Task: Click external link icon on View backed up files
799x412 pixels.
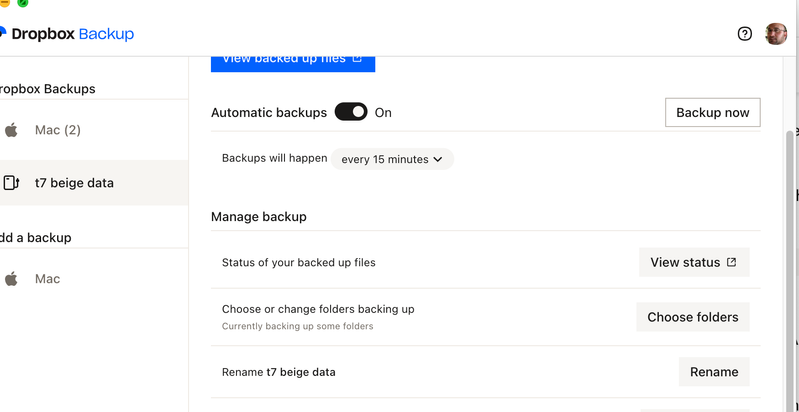Action: 356,59
